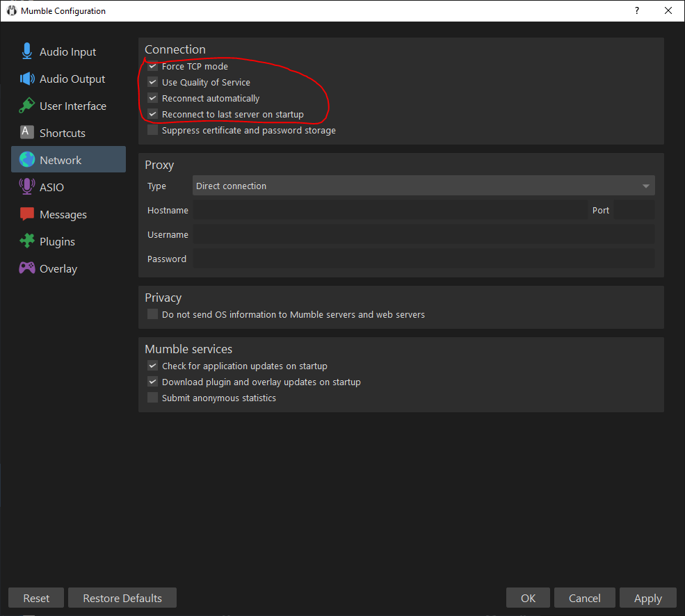The height and width of the screenshot is (616, 685).
Task: Click the proxy Port field
Action: 634,210
